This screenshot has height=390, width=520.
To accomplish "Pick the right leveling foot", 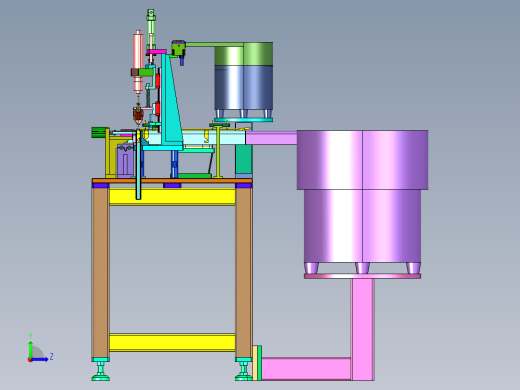I will 244,369.
